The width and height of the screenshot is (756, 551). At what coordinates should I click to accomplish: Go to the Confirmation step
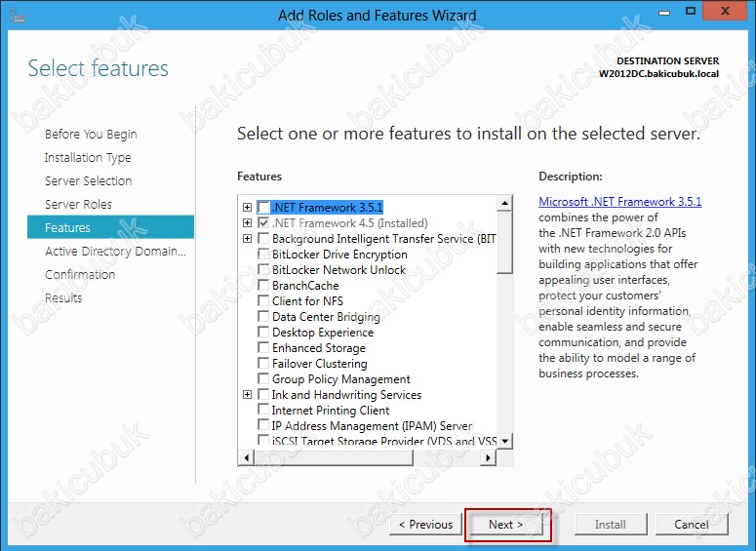click(x=80, y=274)
